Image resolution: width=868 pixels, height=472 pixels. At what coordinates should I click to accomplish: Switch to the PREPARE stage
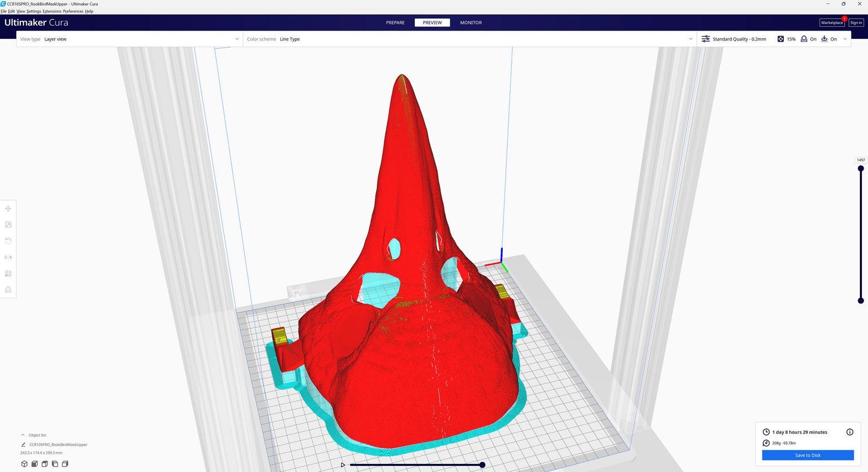(395, 22)
